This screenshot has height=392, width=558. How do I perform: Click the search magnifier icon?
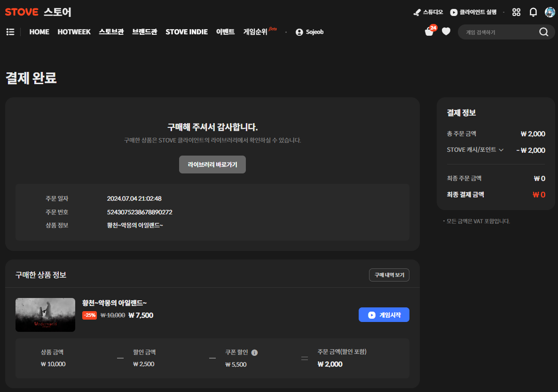[544, 32]
